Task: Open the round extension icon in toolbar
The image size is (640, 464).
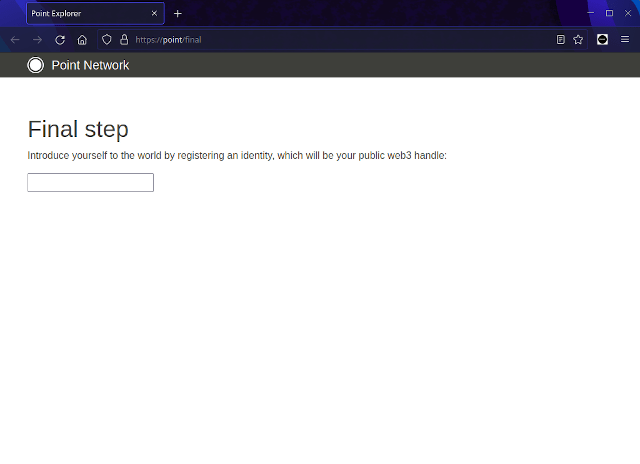Action: tap(603, 40)
